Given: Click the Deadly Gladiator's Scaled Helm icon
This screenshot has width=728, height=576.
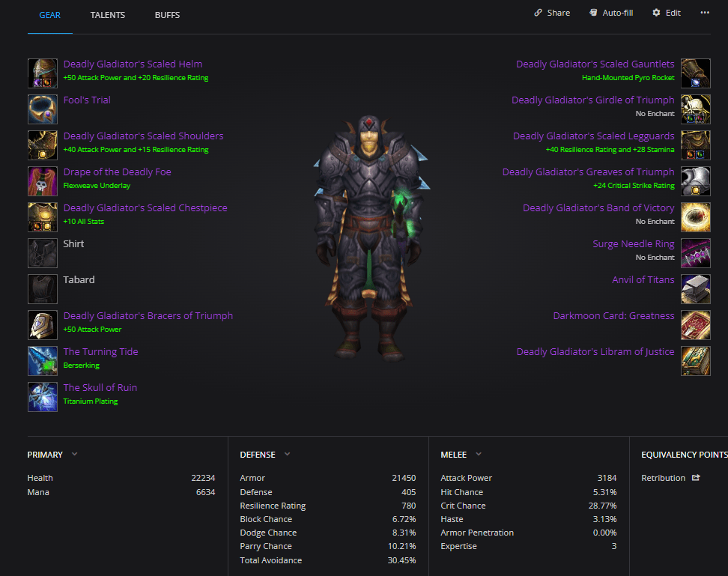Looking at the screenshot, I should click(43, 73).
